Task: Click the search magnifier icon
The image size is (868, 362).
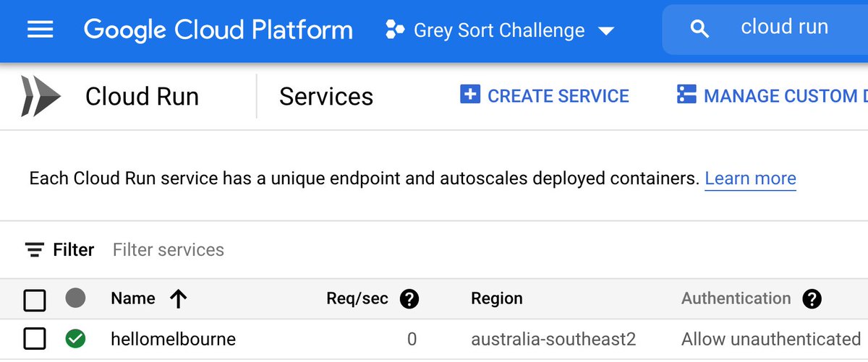Action: [x=699, y=29]
